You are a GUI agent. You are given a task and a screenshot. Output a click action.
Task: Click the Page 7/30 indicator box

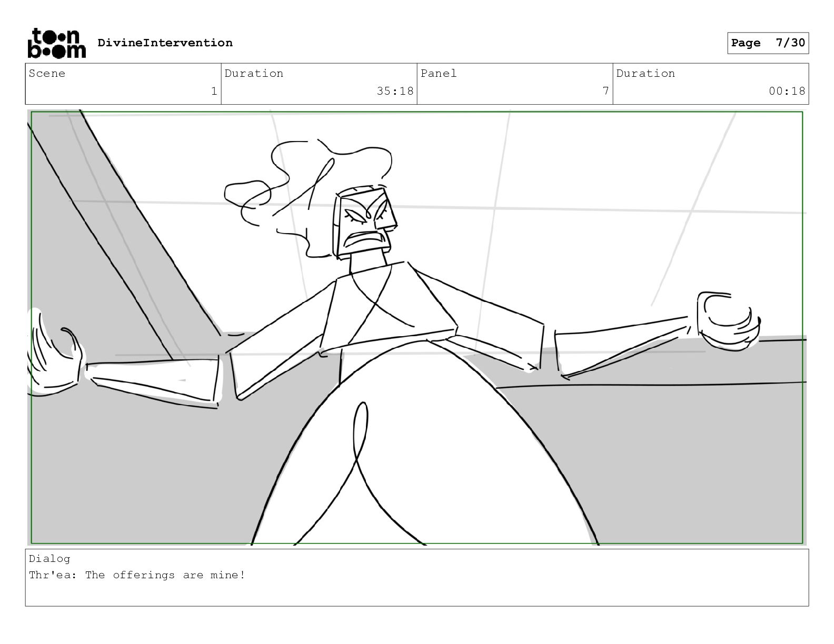click(768, 43)
